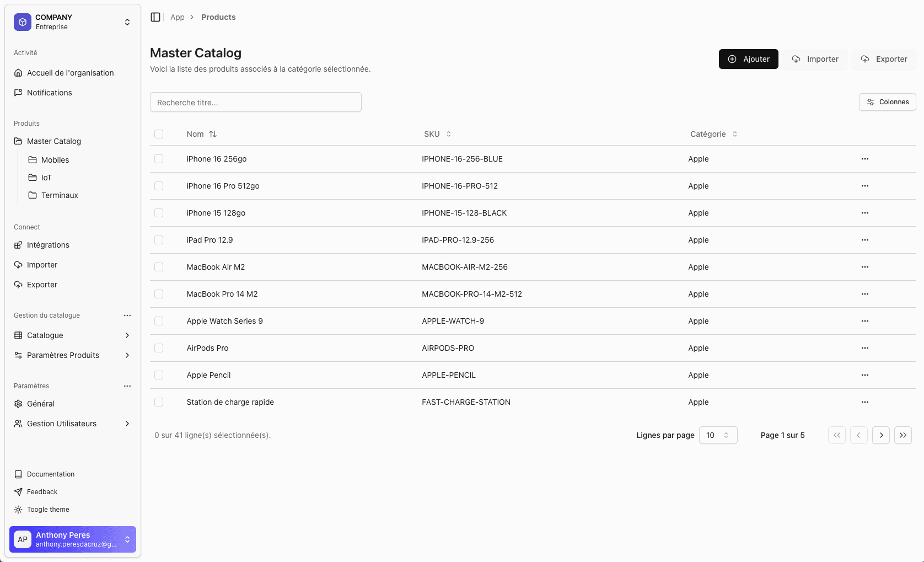Click Products breadcrumb
Viewport: 924px width, 562px height.
[218, 17]
